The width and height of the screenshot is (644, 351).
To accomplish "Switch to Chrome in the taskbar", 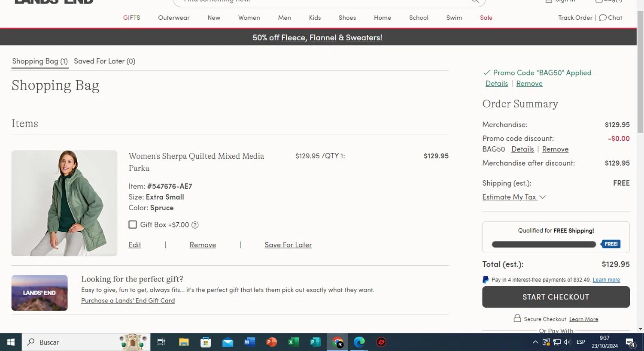I will (x=337, y=342).
